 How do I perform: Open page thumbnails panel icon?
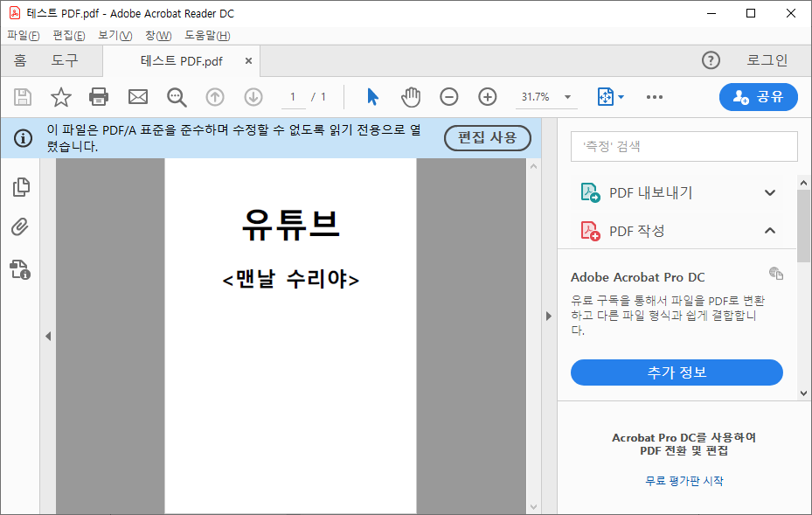[21, 187]
